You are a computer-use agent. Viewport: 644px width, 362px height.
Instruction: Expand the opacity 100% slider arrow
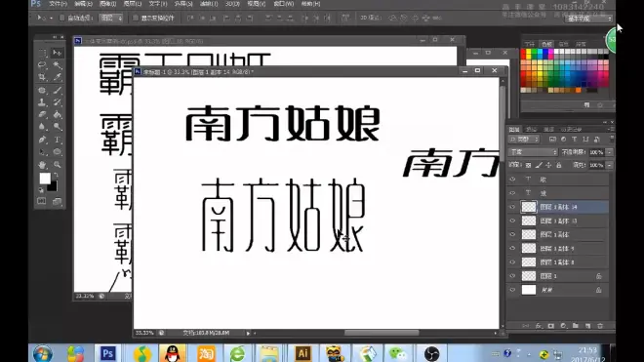click(610, 152)
